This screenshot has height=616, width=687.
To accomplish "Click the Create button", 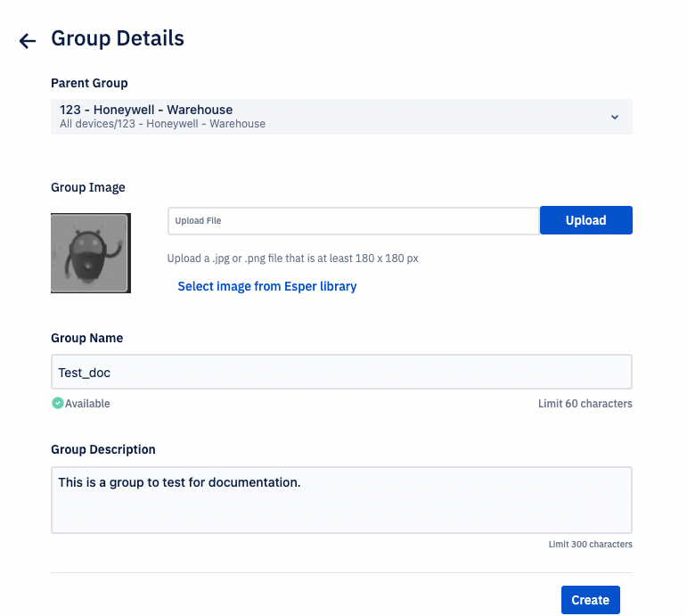I will [x=590, y=599].
